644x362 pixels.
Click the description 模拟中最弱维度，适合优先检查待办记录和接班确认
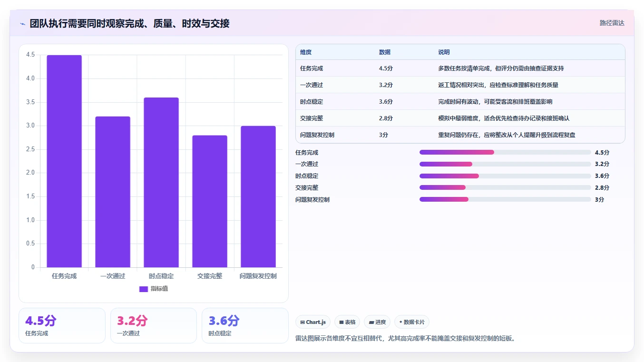pos(504,118)
